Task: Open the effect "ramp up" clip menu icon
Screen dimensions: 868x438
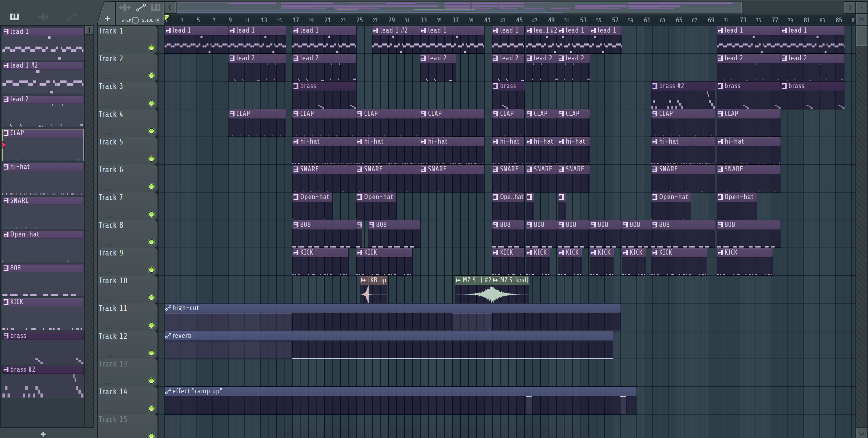Action: (168, 391)
